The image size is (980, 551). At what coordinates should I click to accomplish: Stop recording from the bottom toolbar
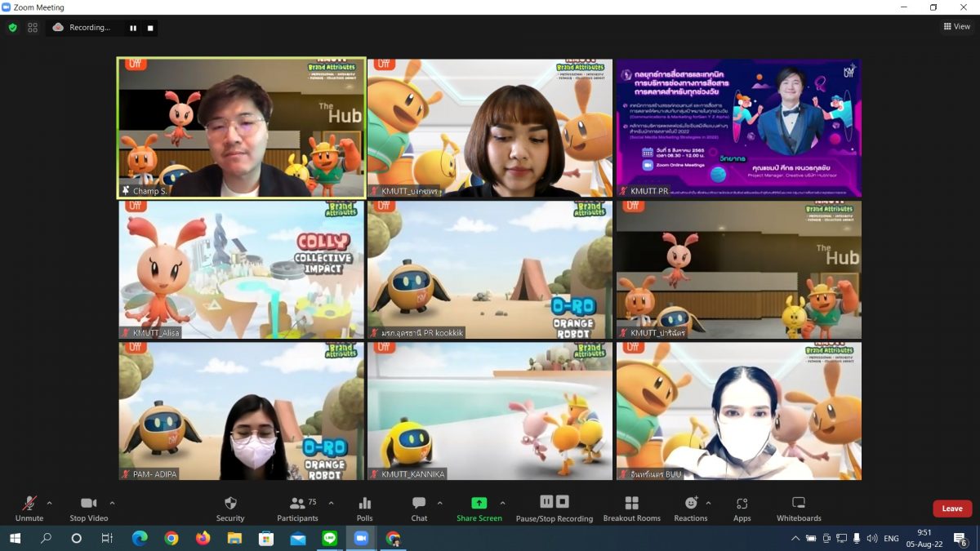click(x=563, y=501)
